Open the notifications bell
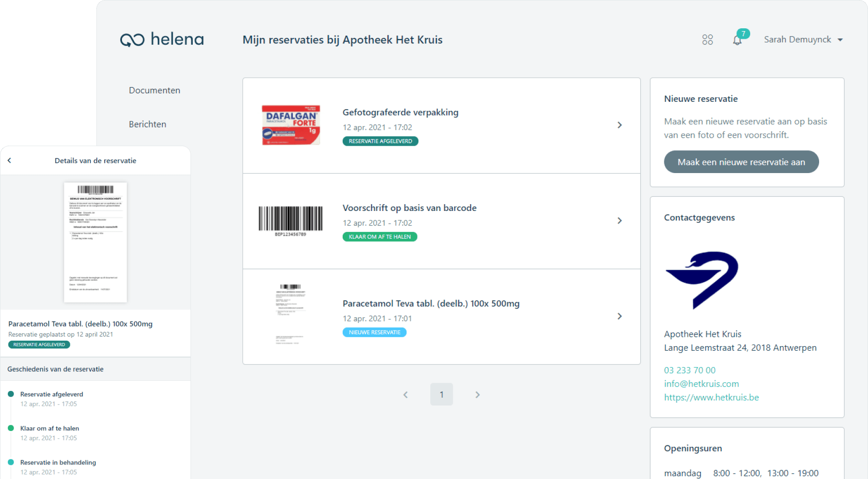868x479 pixels. pyautogui.click(x=737, y=40)
